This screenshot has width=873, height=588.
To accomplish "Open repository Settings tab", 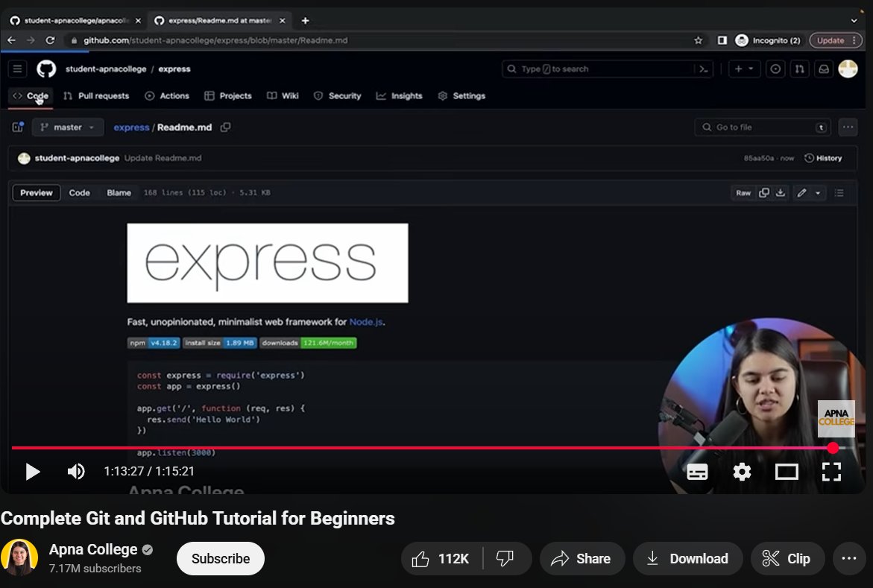I will coord(461,96).
